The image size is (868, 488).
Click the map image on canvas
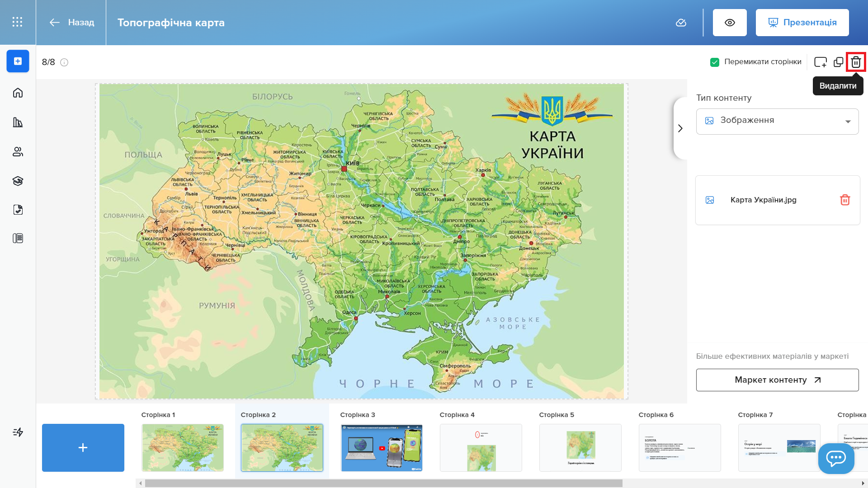(x=362, y=241)
